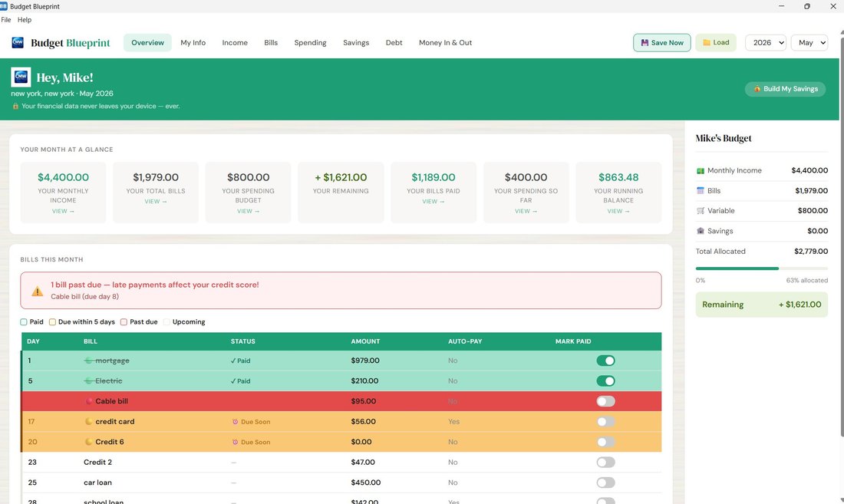This screenshot has width=844, height=504.
Task: Click View link under Your Spending Budget
Action: (248, 212)
